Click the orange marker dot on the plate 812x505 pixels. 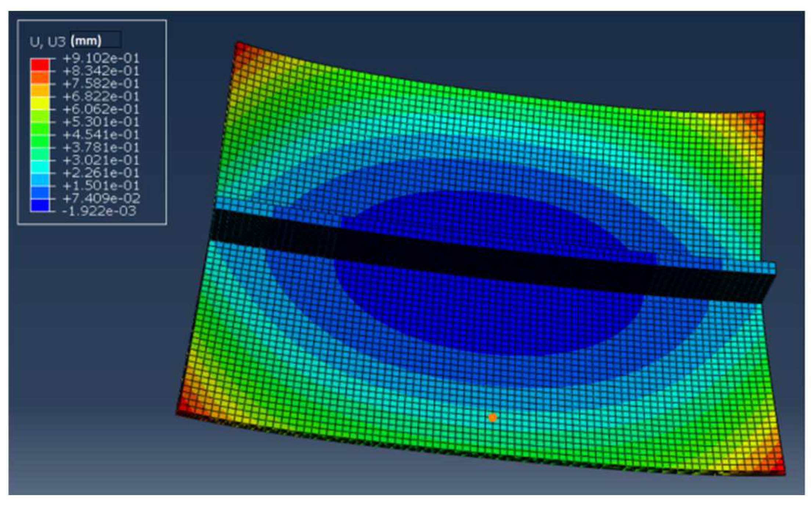492,418
